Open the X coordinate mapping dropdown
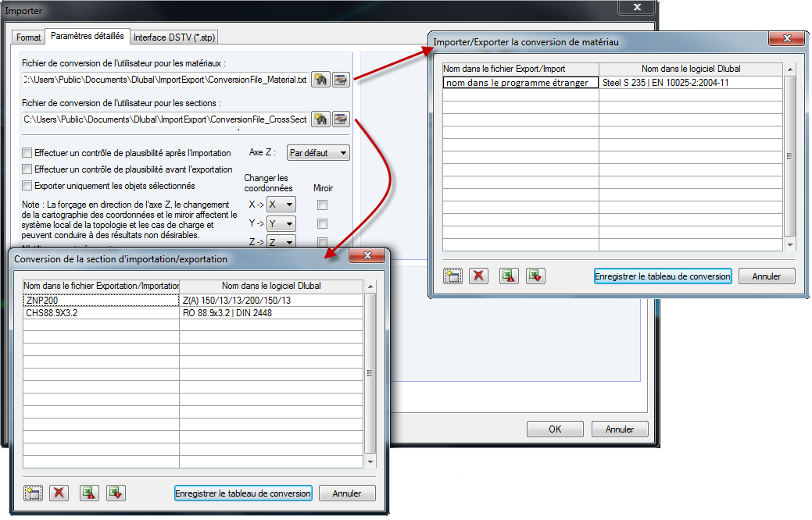The image size is (812, 520). [x=281, y=205]
